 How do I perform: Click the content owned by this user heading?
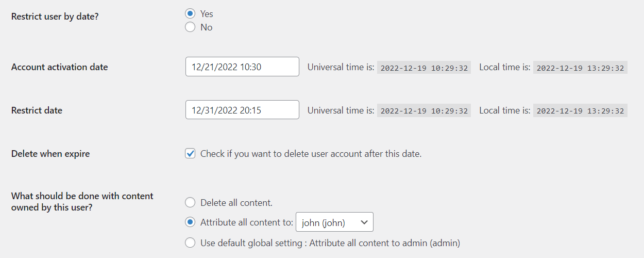point(82,201)
